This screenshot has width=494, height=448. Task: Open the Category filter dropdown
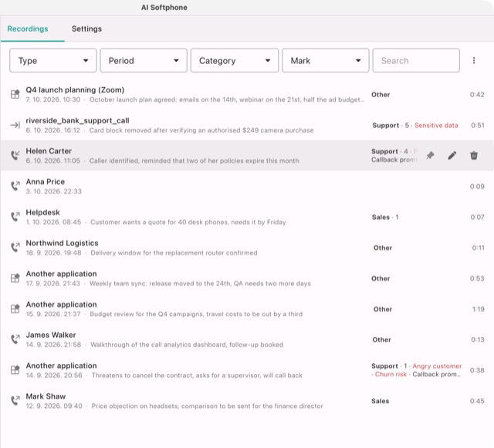pyautogui.click(x=235, y=60)
